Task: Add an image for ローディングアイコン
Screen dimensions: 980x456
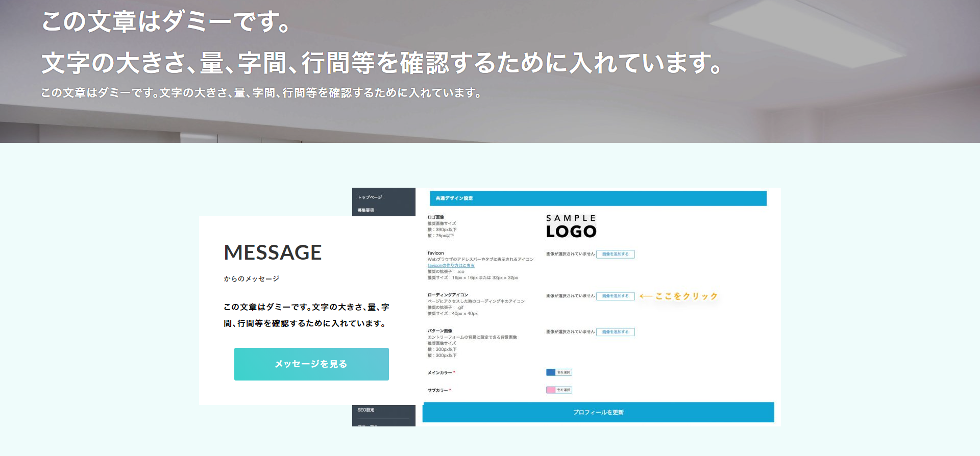Action: [x=615, y=296]
